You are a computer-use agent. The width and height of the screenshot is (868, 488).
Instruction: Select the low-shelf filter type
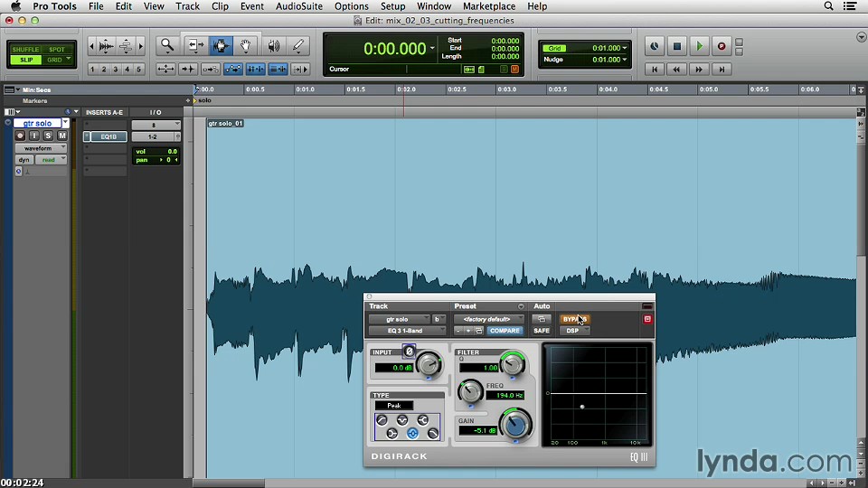pyautogui.click(x=392, y=433)
